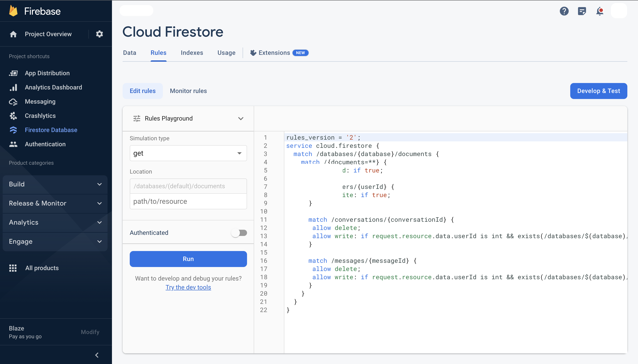Click the Firestore Database icon
Screen dimensions: 638x364
13,130
